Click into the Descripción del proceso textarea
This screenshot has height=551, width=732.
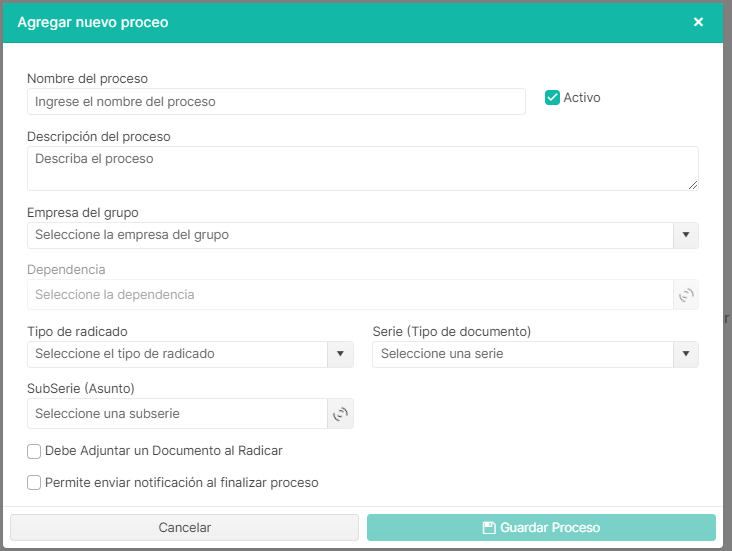tap(360, 168)
